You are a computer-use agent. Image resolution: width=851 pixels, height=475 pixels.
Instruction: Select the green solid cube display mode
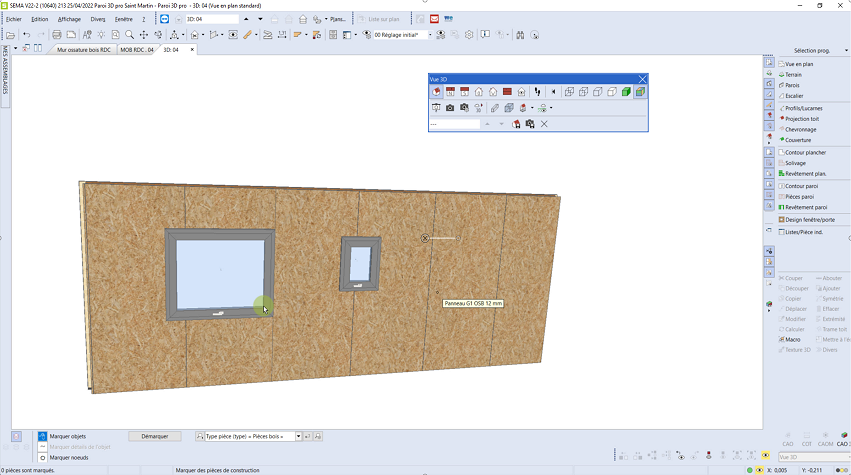(626, 92)
